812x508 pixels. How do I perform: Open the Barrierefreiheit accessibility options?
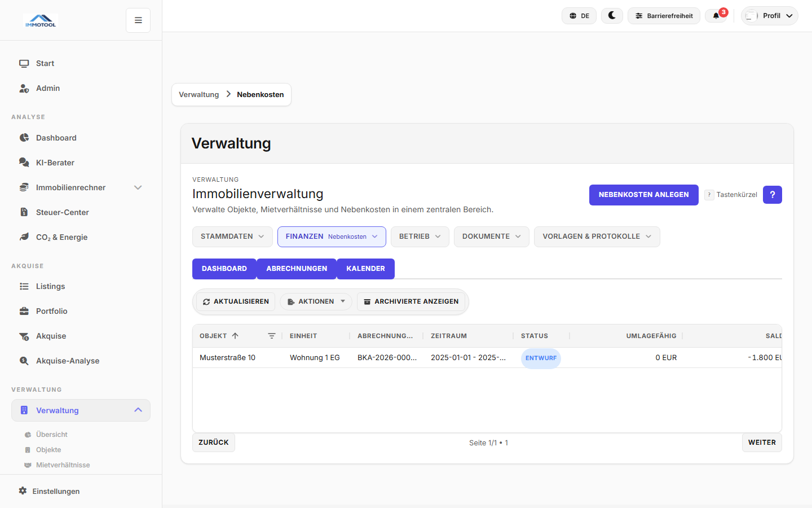click(664, 16)
